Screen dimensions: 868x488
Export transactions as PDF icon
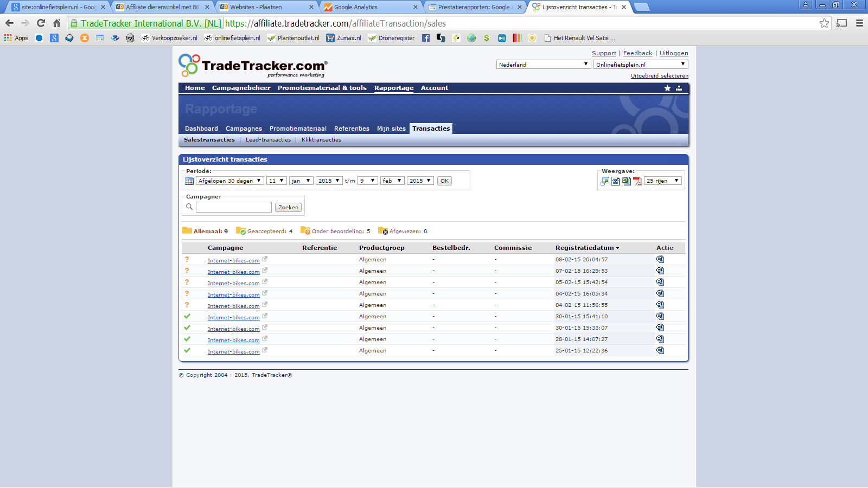(x=637, y=181)
